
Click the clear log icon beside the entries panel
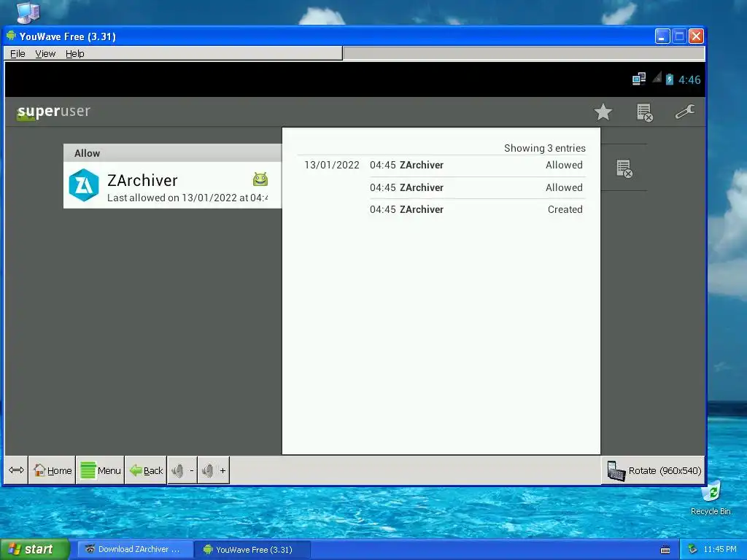coord(624,168)
